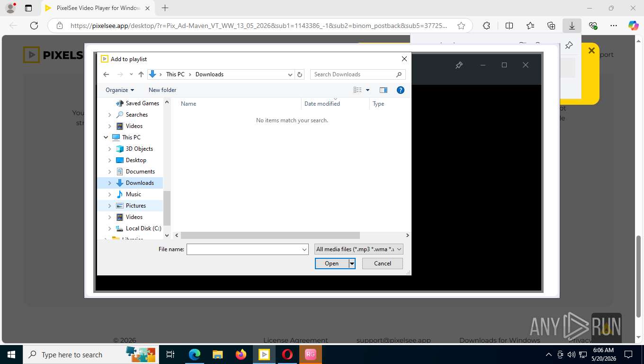This screenshot has width=644, height=364.
Task: Select Saved Games in tree
Action: point(142,103)
